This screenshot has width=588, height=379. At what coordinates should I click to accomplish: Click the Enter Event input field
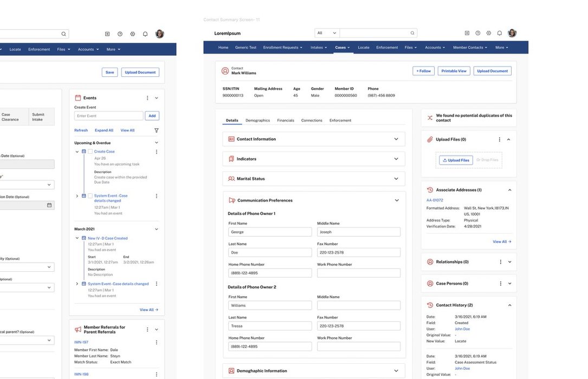(108, 116)
